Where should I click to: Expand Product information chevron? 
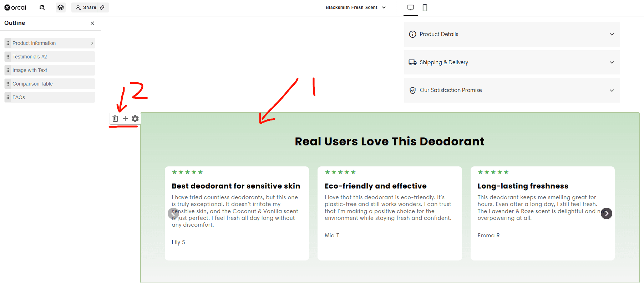click(x=92, y=43)
